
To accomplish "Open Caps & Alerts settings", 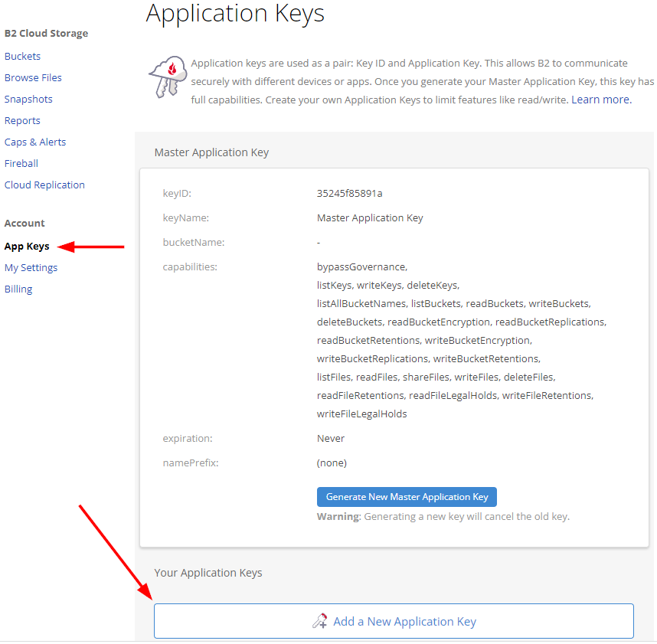I will [x=35, y=142].
